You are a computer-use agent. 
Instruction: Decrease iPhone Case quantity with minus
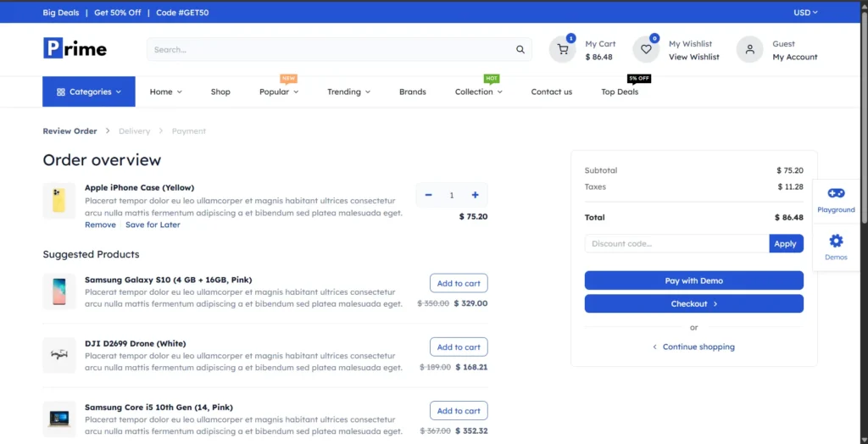click(x=429, y=195)
